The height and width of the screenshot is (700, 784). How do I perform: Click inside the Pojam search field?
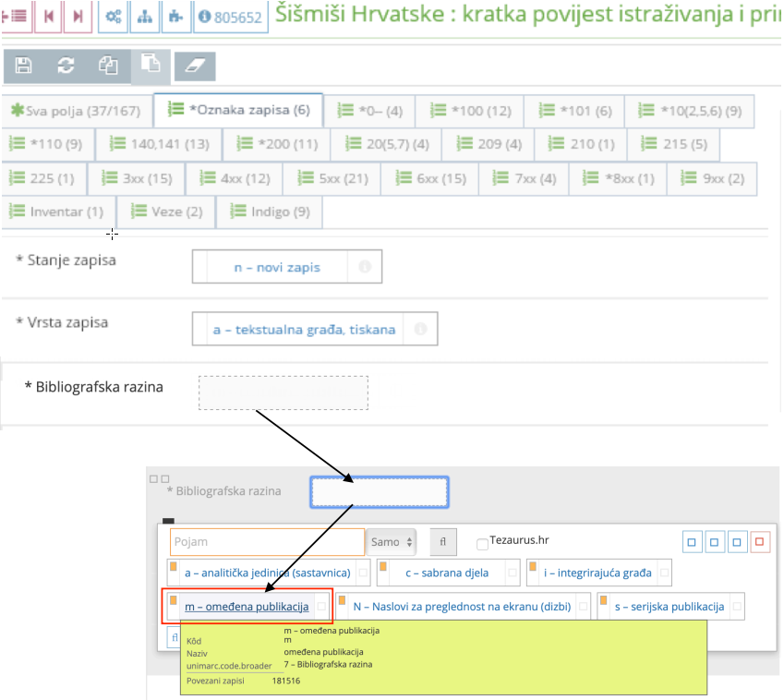(x=266, y=542)
